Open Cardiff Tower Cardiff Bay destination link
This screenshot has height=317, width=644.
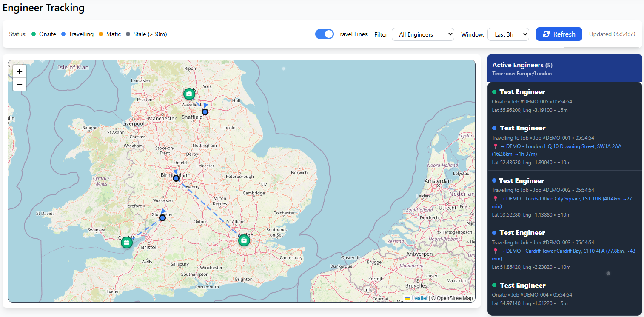coord(564,255)
